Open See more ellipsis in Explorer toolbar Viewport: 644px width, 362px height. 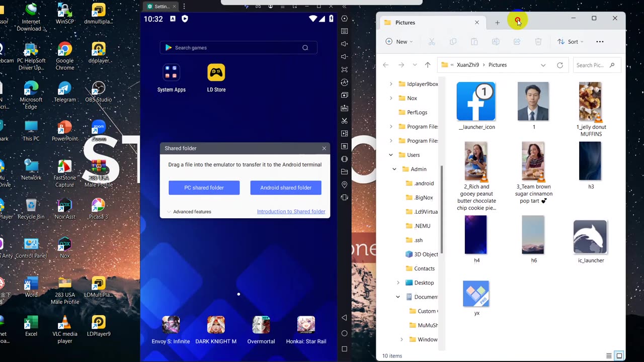[x=600, y=42]
